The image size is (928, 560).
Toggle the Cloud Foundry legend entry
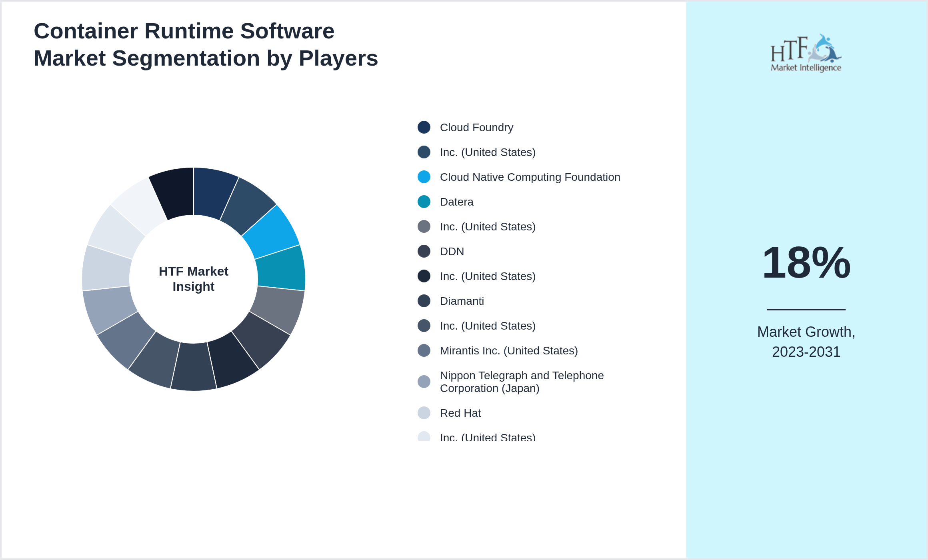[476, 127]
